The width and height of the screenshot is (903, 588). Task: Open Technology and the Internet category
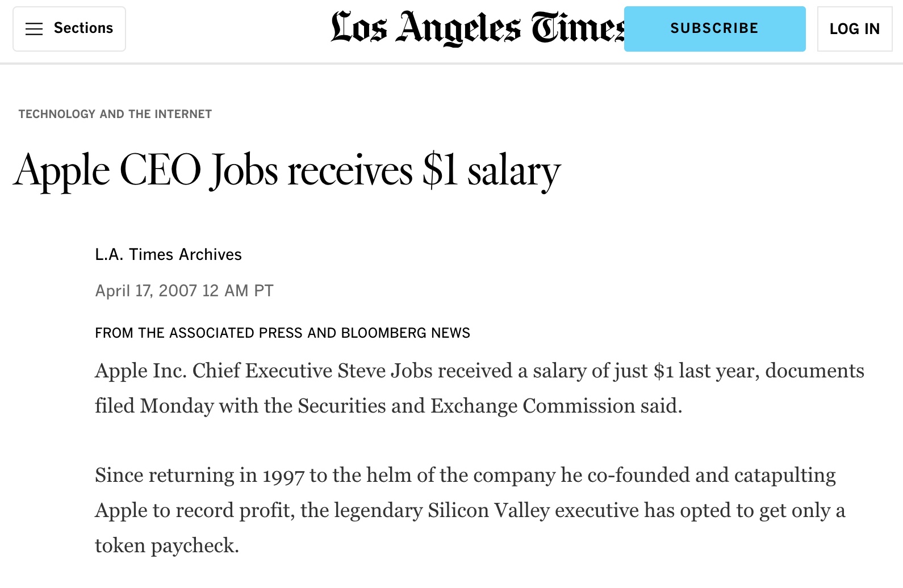pos(115,114)
